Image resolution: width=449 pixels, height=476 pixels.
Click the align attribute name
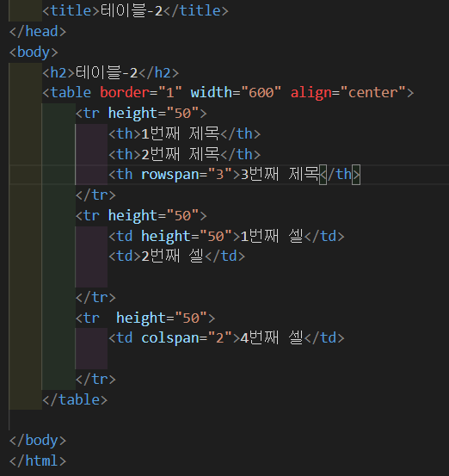tap(311, 93)
